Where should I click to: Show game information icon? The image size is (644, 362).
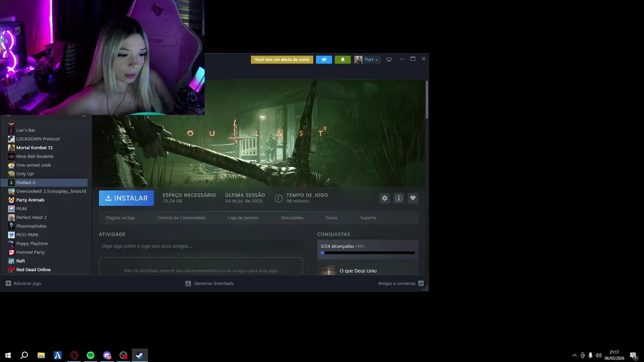pos(398,198)
